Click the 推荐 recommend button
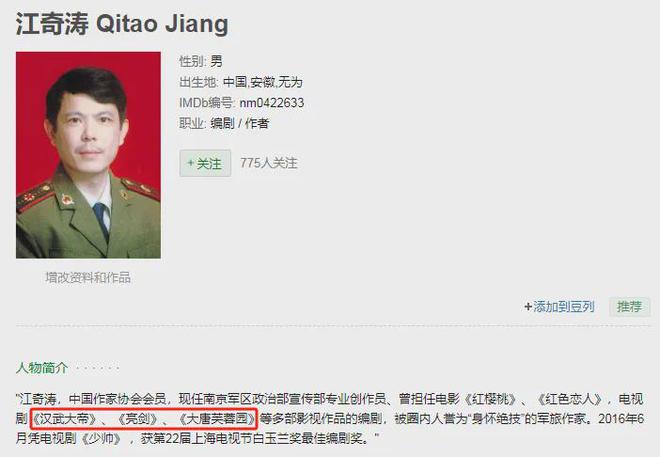The width and height of the screenshot is (660, 457). coord(629,307)
